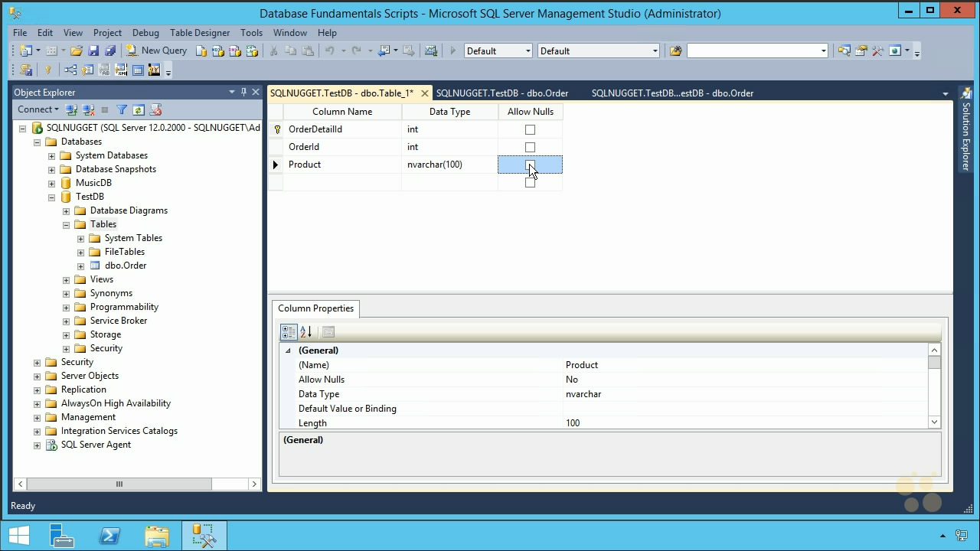Click the Find in Files icon
Image resolution: width=980 pixels, height=551 pixels.
[675, 51]
